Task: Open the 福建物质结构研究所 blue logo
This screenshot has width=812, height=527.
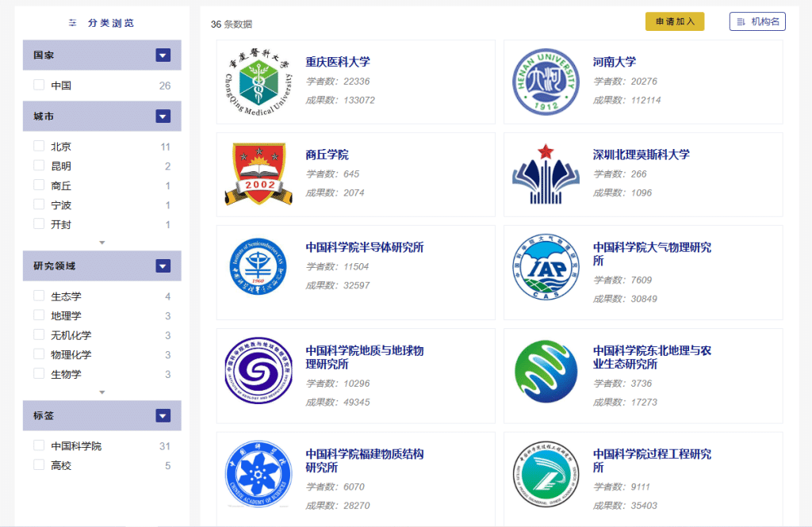Action: click(x=258, y=474)
